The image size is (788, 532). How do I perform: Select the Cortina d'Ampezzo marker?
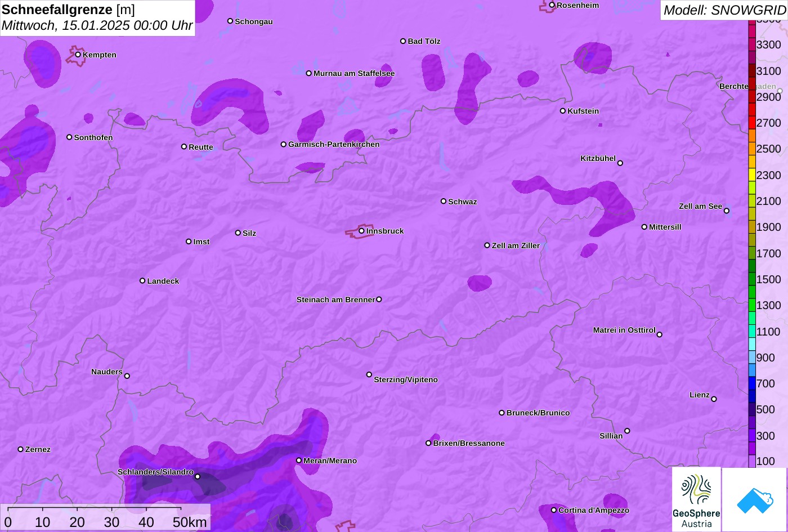tap(554, 510)
